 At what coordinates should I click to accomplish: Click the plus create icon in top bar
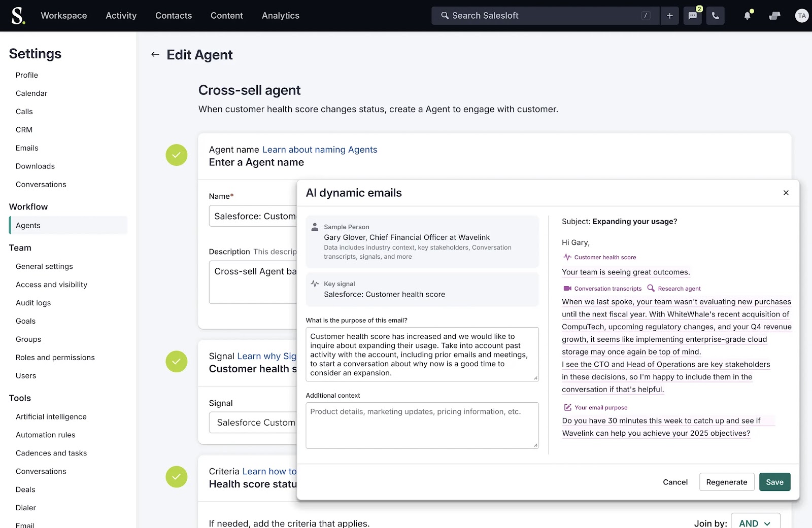point(669,16)
